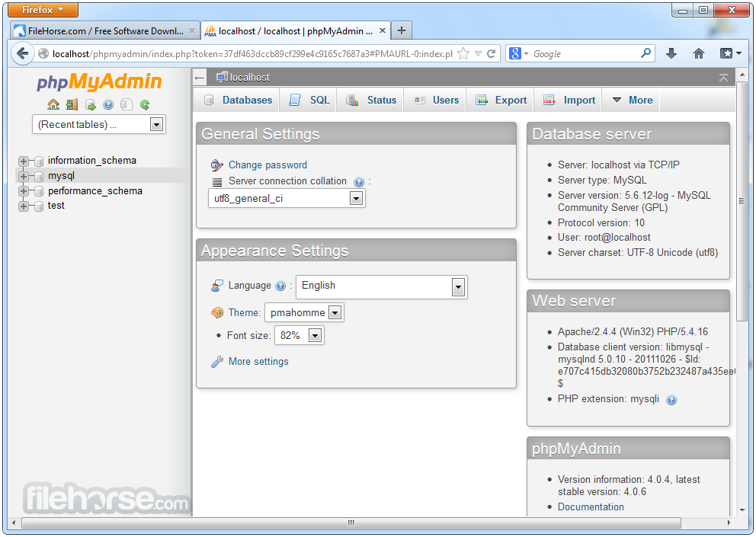Open help beside Server connection collation

tap(358, 181)
